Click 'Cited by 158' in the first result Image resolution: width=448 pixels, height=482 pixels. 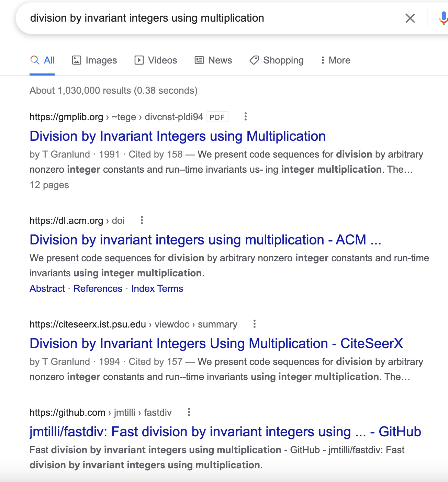click(156, 154)
